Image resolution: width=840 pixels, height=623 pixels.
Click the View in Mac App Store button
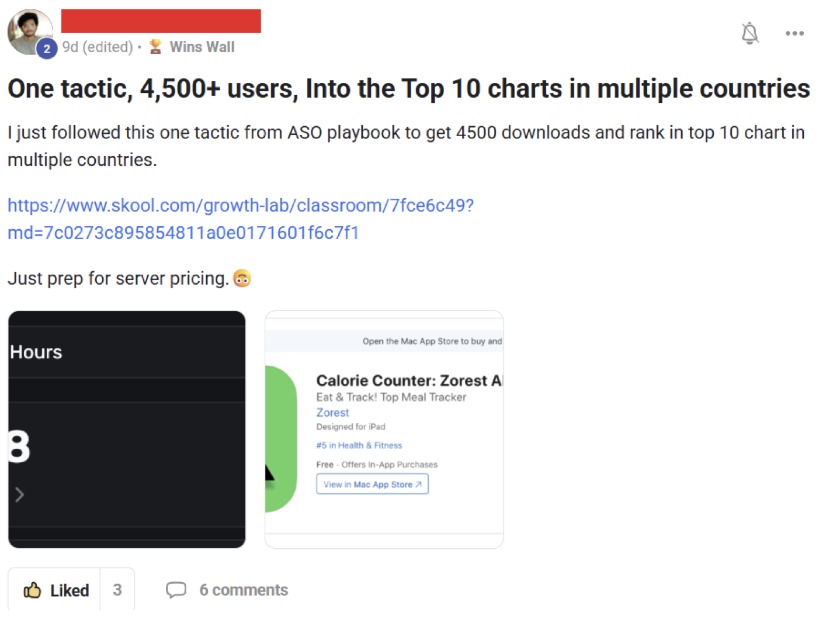click(372, 484)
